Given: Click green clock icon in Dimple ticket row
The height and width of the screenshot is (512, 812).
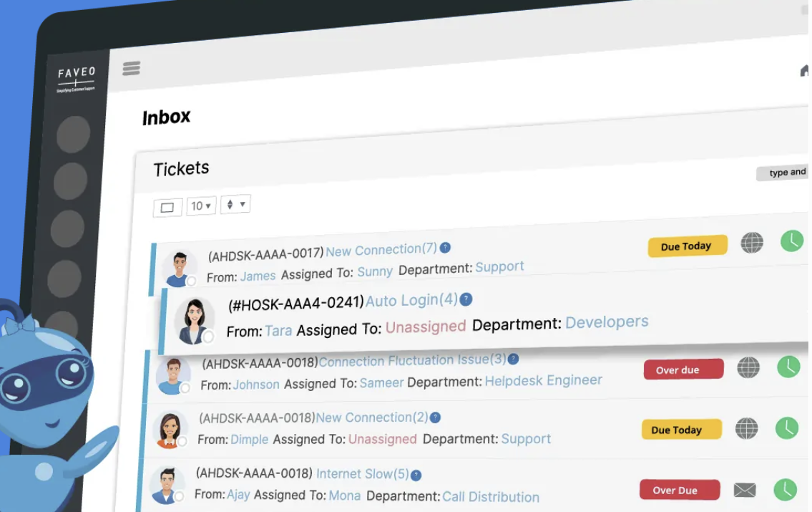Looking at the screenshot, I should pos(787,428).
